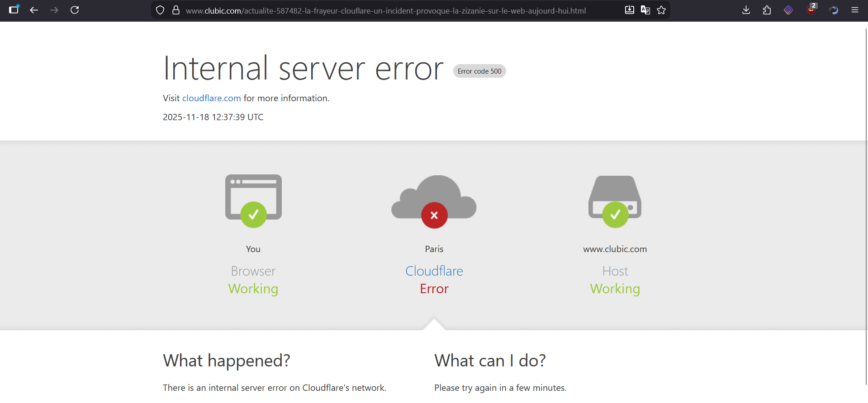Click the blue Cloudflare status link

pyautogui.click(x=434, y=271)
